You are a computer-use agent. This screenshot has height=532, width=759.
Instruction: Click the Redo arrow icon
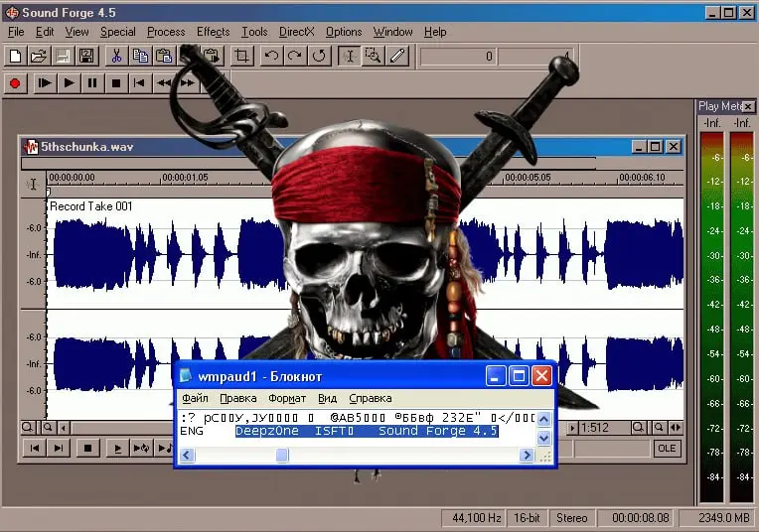[x=295, y=57]
